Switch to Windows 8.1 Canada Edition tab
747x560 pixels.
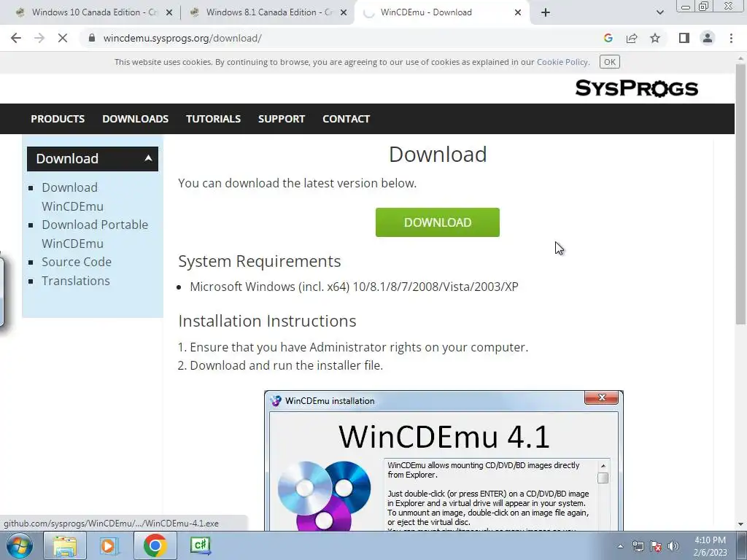pos(267,12)
